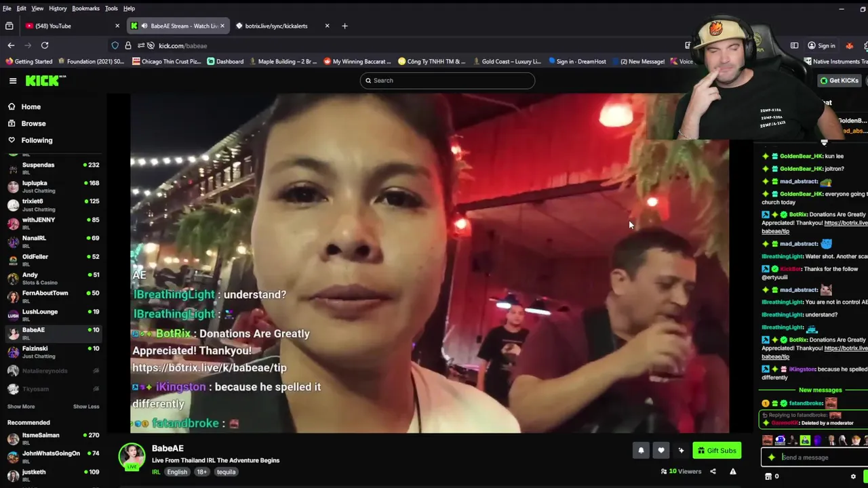This screenshot has width=868, height=488.
Task: Click the tequila tag
Action: [226, 472]
